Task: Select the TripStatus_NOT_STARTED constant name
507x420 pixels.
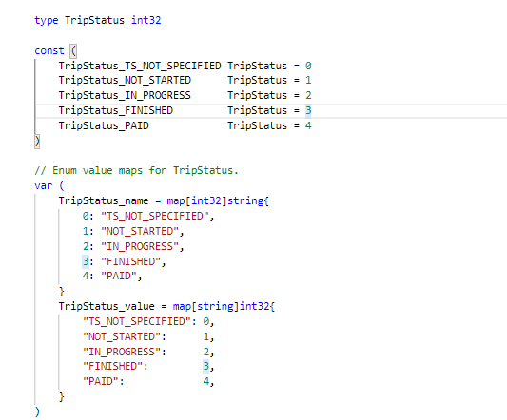Action: click(125, 80)
